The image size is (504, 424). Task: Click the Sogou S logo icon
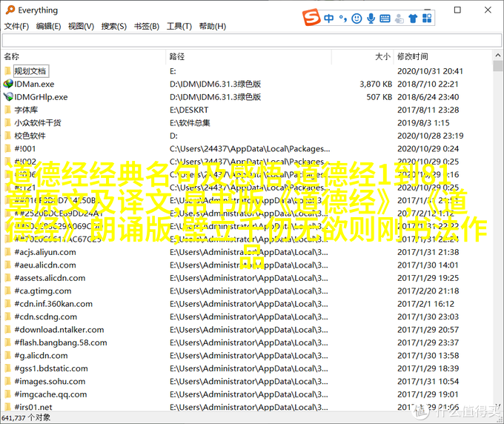click(311, 17)
